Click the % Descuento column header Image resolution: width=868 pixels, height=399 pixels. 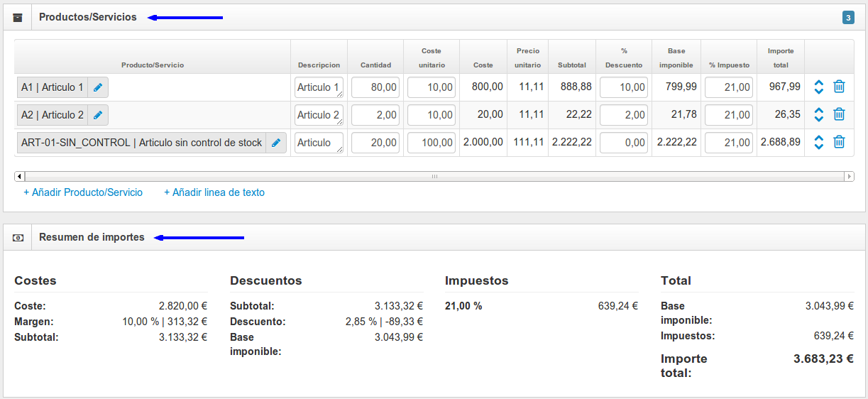(x=624, y=58)
